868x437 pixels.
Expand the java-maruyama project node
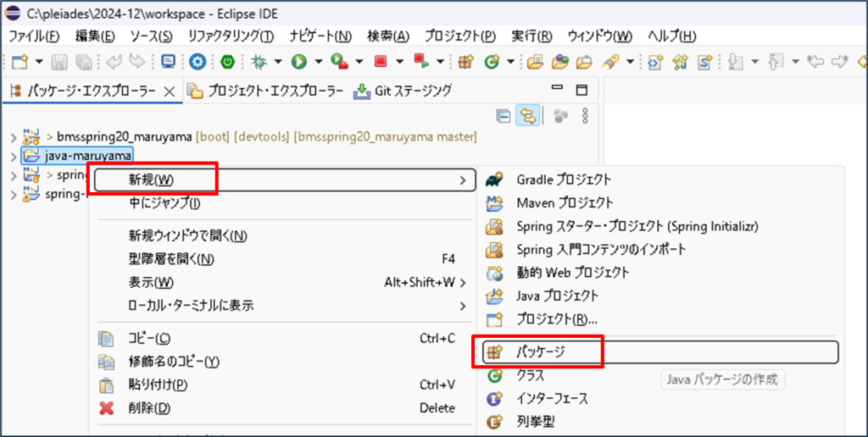click(13, 156)
